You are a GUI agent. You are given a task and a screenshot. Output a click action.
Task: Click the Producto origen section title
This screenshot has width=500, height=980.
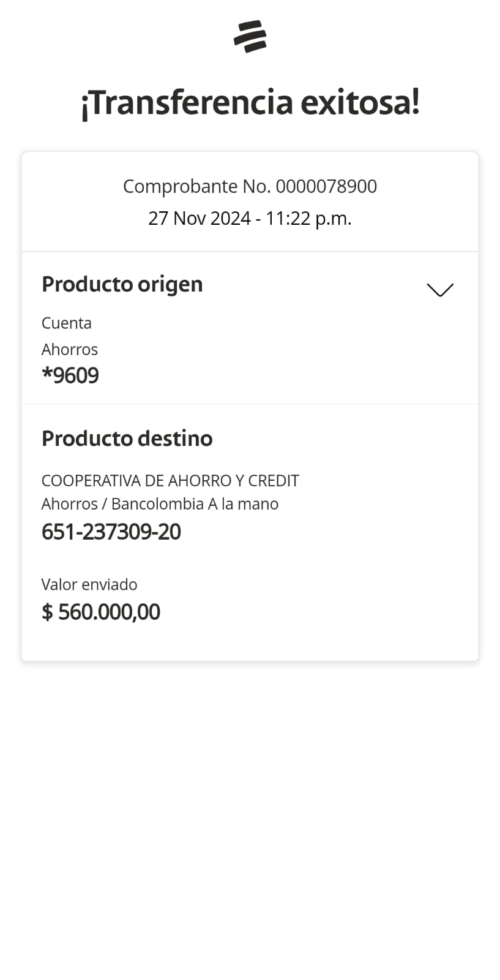[122, 284]
